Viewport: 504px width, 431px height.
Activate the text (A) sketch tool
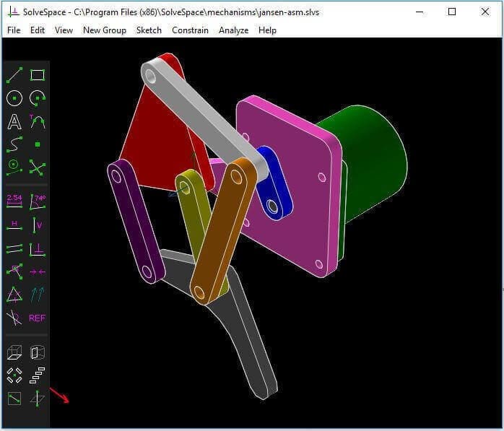click(x=14, y=121)
